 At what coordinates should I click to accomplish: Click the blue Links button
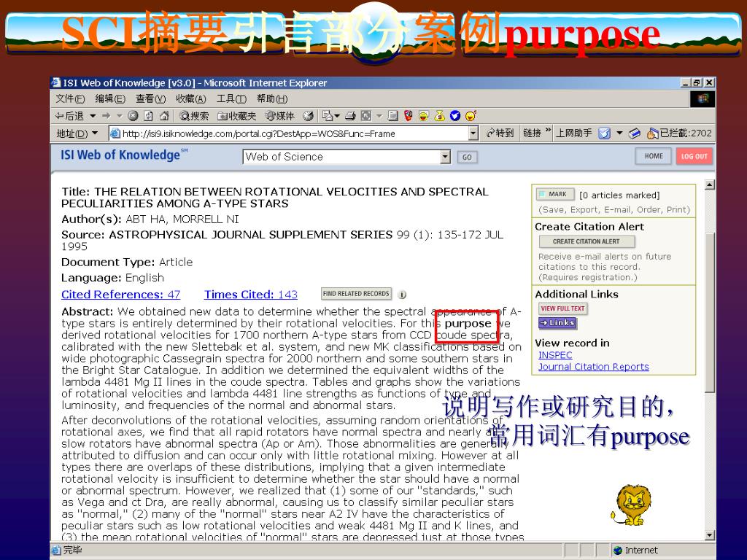pos(557,323)
